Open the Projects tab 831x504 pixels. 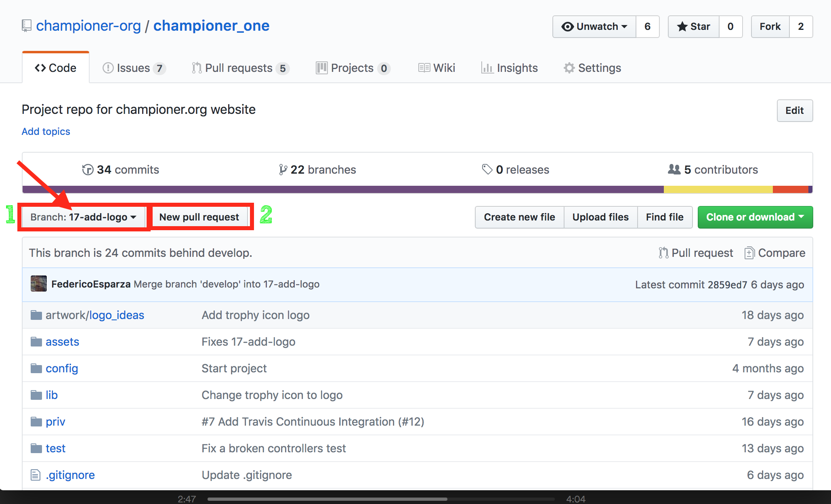click(x=353, y=68)
